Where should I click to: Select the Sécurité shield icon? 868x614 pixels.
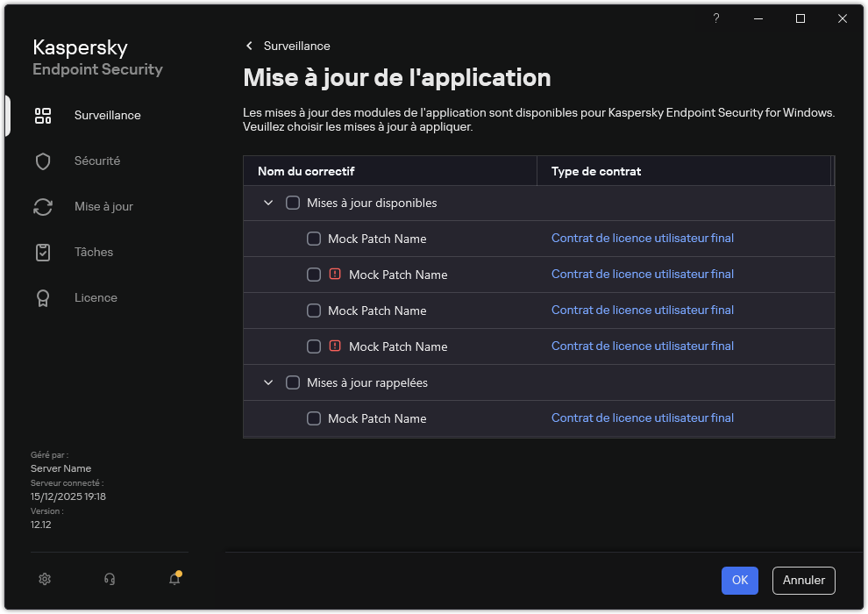tap(43, 161)
